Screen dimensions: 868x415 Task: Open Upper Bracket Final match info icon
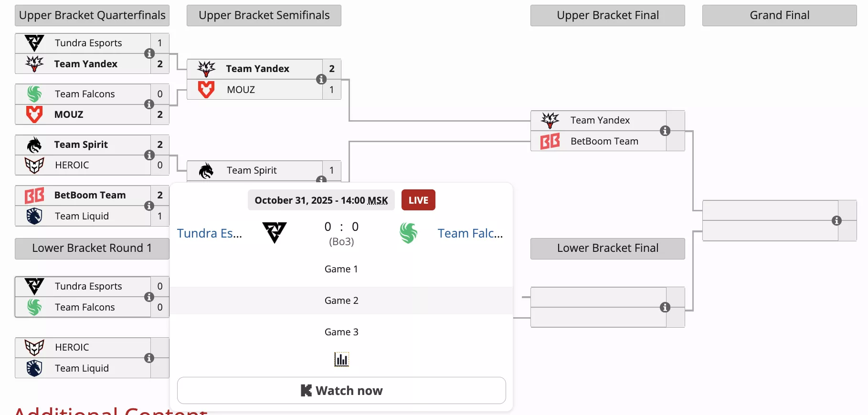click(665, 131)
